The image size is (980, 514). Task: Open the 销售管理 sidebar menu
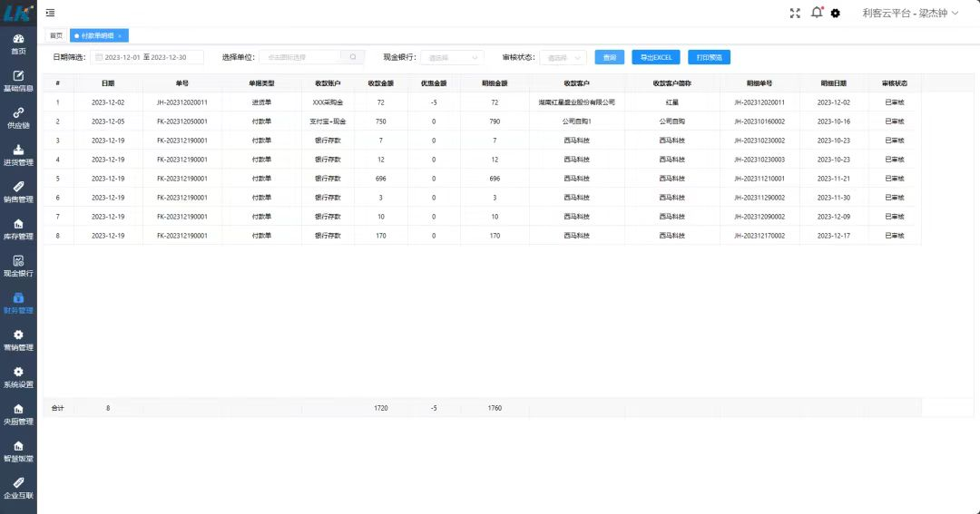pos(18,192)
